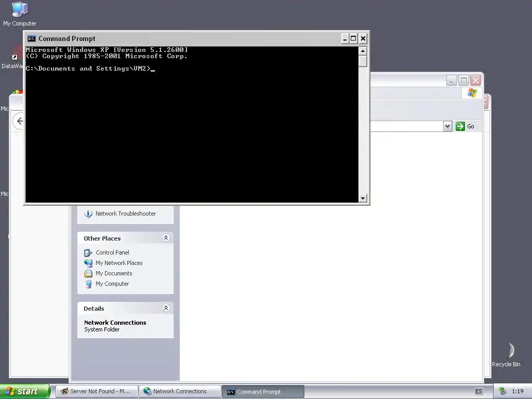This screenshot has width=532, height=399.
Task: Click the Command Prompt scroll down arrow
Action: coord(363,198)
